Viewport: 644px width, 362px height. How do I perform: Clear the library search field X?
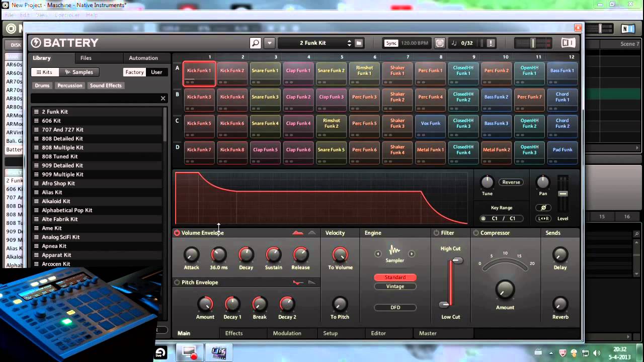[163, 98]
